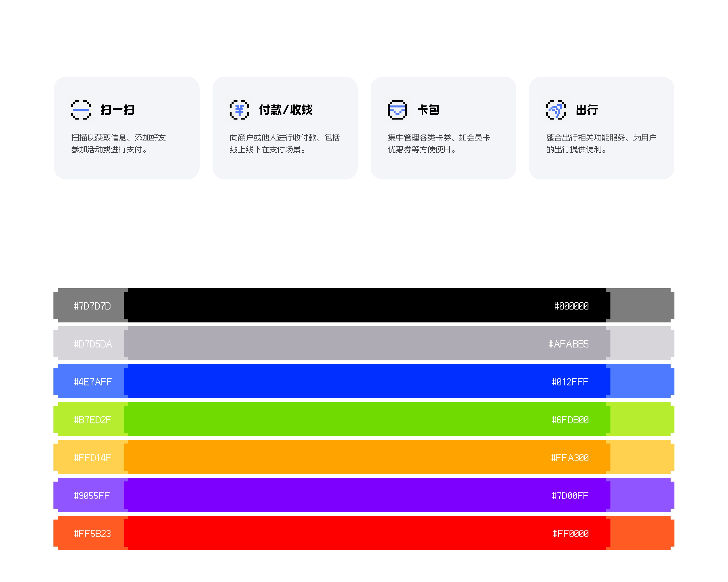The width and height of the screenshot is (728, 582).
Task: Select the 付款/收钱 card title
Action: click(x=286, y=110)
